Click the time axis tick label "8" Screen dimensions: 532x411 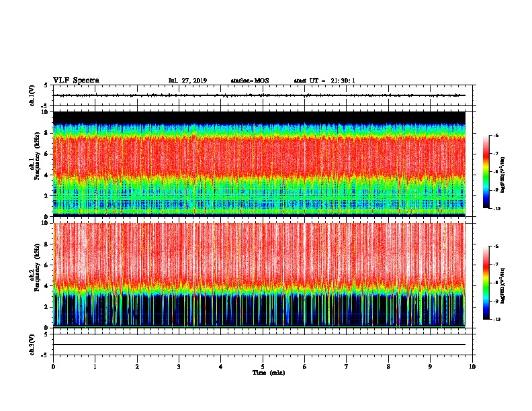pyautogui.click(x=388, y=367)
